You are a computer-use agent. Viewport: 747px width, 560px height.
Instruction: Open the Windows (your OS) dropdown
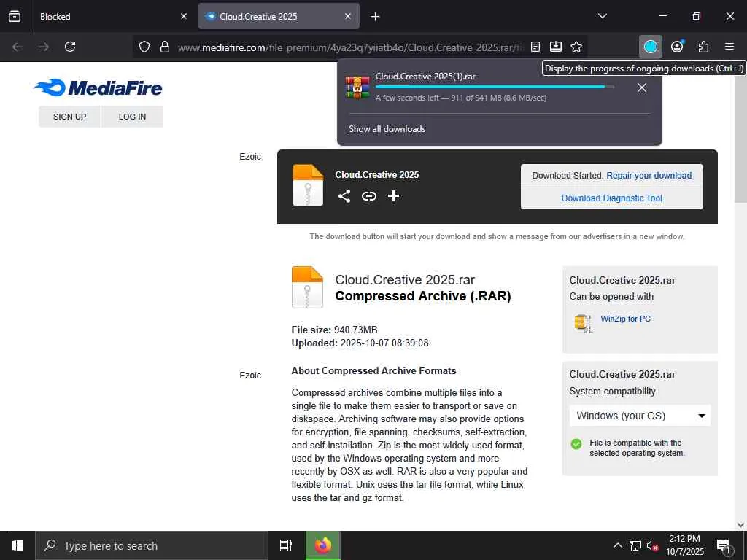[640, 415]
